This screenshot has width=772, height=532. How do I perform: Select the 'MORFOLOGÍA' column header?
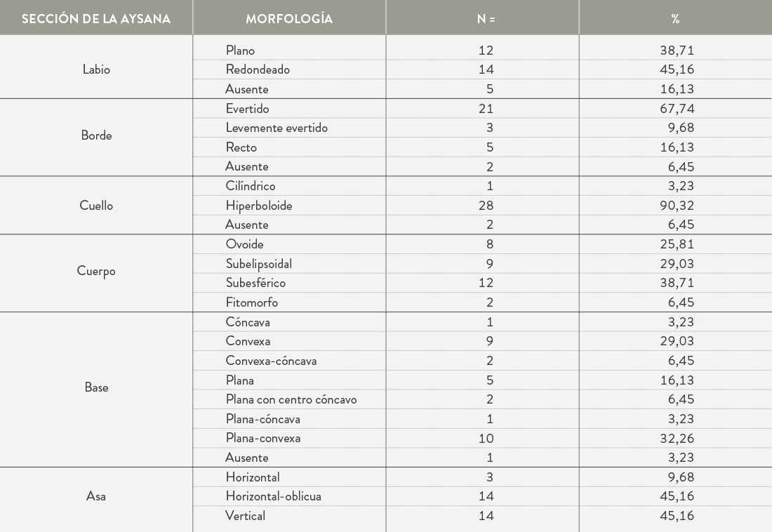click(x=289, y=19)
